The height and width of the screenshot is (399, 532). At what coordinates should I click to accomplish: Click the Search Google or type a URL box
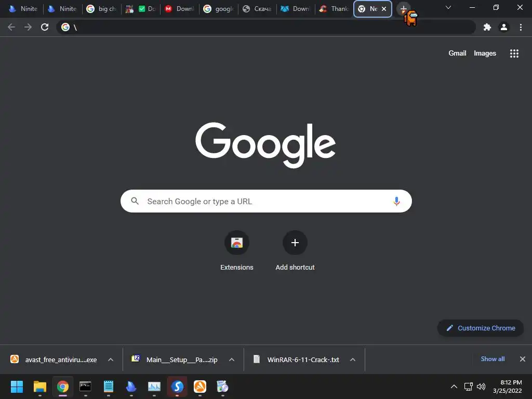click(x=266, y=201)
